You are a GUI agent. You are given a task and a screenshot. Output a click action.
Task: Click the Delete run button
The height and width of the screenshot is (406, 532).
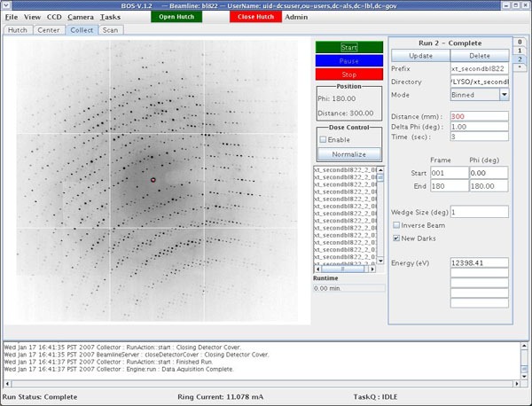pyautogui.click(x=479, y=55)
